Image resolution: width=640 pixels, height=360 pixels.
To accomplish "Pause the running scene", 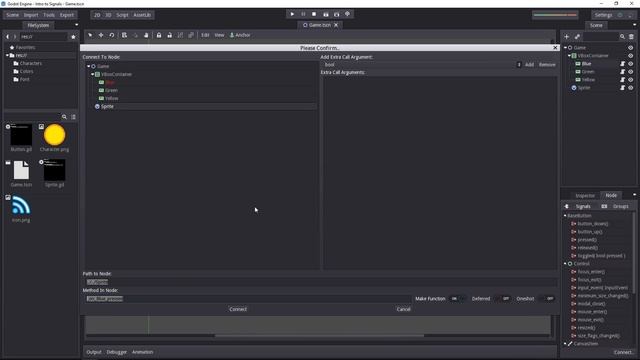I will click(303, 14).
